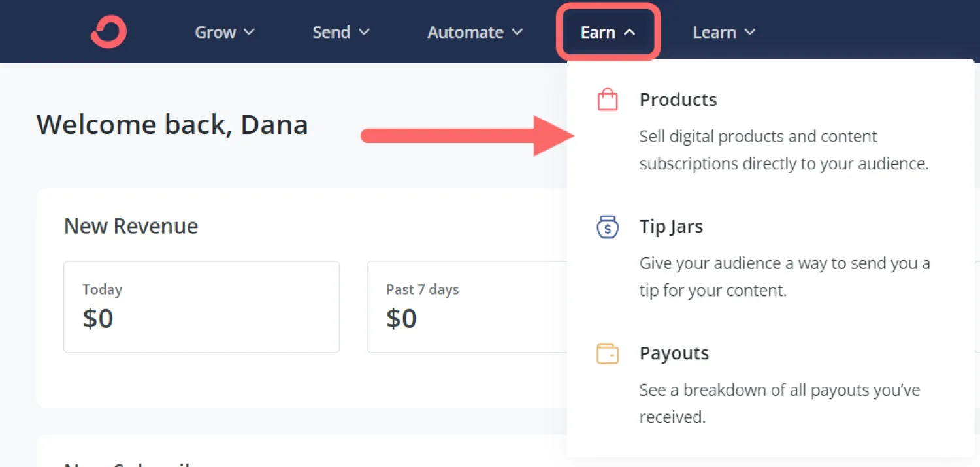This screenshot has height=467, width=980.
Task: Click the ConvertKit circle logo
Action: tap(108, 32)
